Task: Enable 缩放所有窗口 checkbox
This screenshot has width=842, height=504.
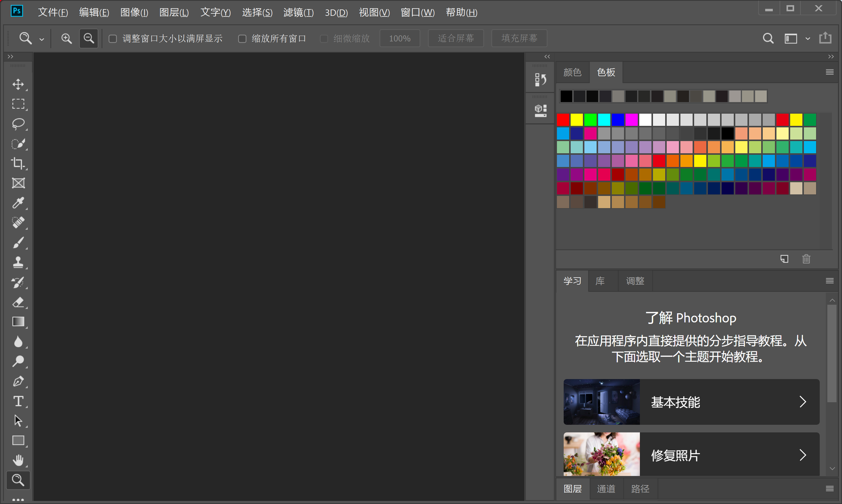Action: coord(242,39)
